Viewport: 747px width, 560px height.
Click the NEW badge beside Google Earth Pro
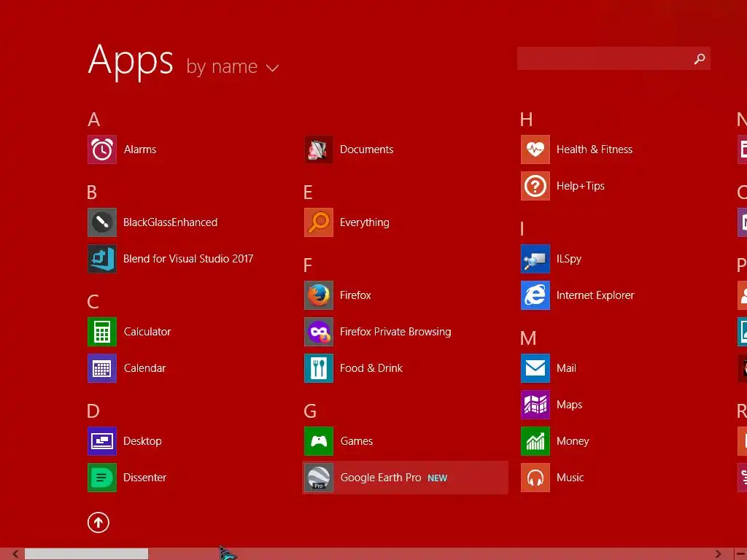pos(438,478)
